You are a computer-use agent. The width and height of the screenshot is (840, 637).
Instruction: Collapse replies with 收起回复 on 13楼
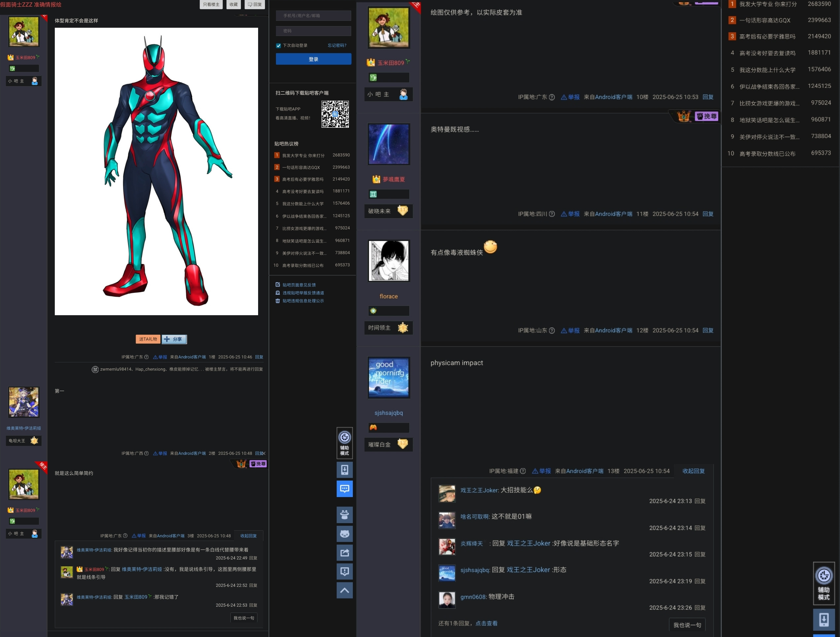[693, 471]
